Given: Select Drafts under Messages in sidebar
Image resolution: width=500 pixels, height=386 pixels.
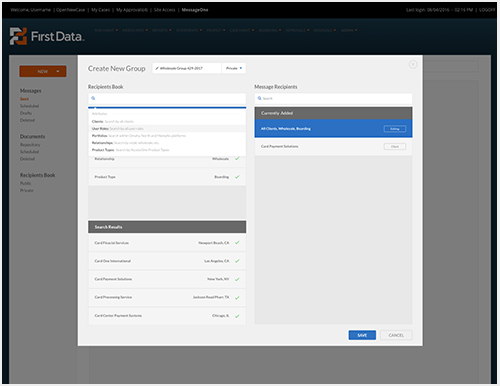Looking at the screenshot, I should (x=26, y=113).
